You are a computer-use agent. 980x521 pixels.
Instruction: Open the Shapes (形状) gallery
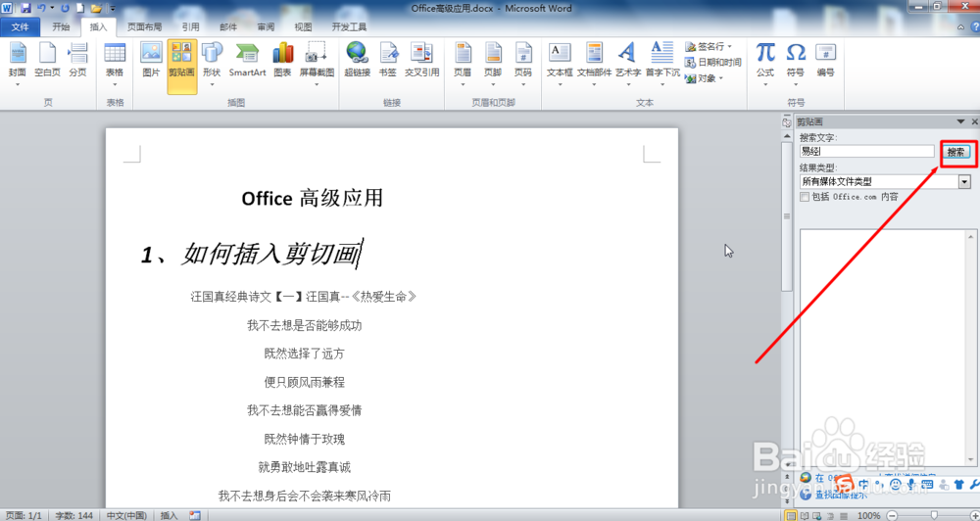pos(212,63)
